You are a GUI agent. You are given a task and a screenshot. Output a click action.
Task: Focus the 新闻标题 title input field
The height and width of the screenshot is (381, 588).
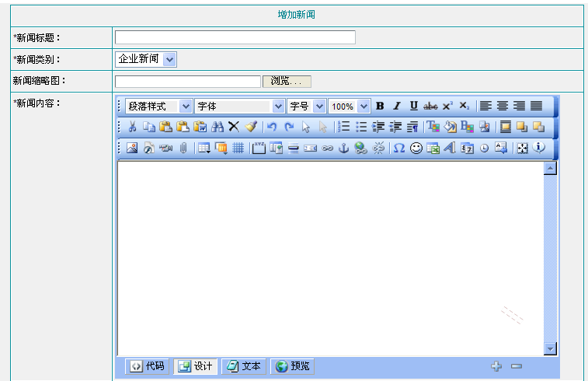[x=235, y=37]
